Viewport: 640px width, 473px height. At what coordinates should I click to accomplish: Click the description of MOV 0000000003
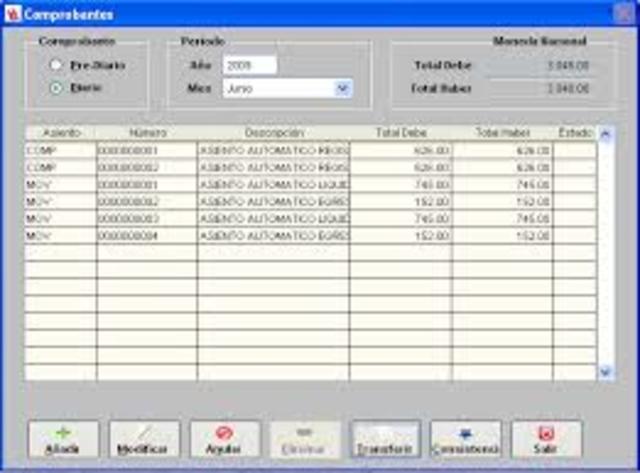coord(273,219)
